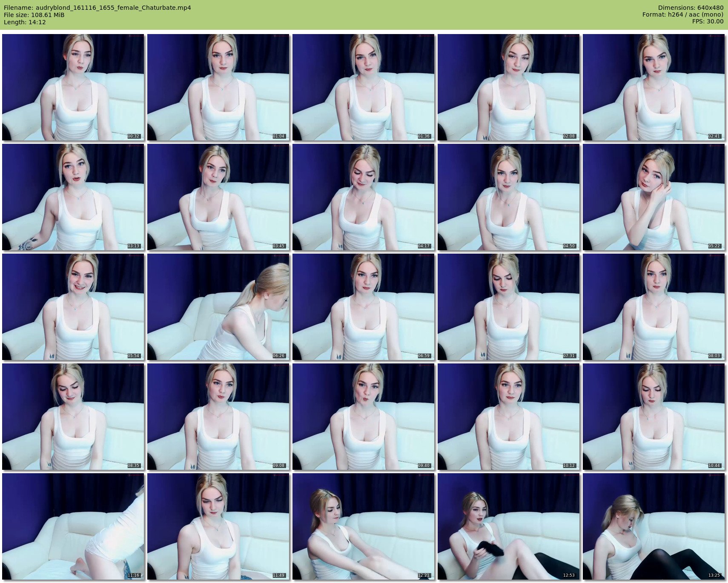The width and height of the screenshot is (728, 583).
Task: Select the thumbnail timestamped 09:40
Action: coord(363,417)
